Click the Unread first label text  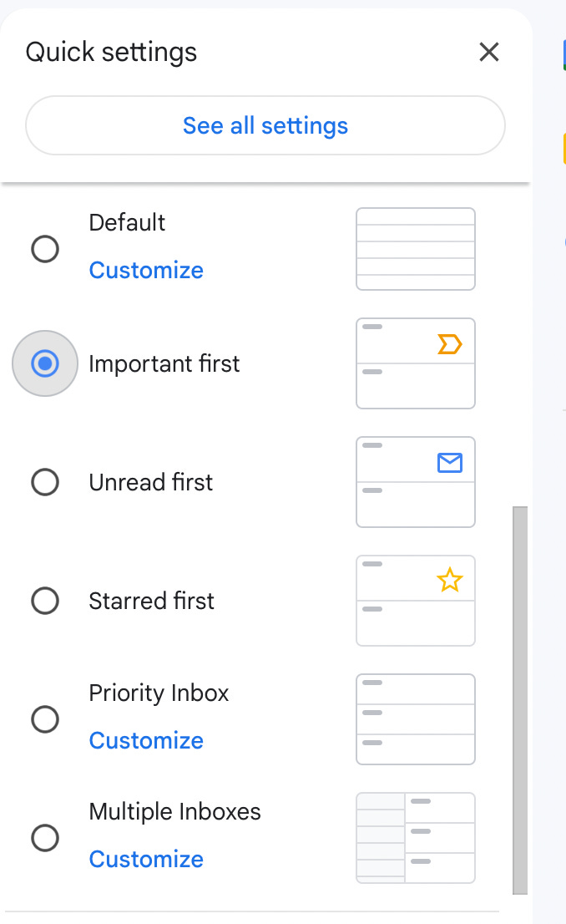tap(151, 482)
